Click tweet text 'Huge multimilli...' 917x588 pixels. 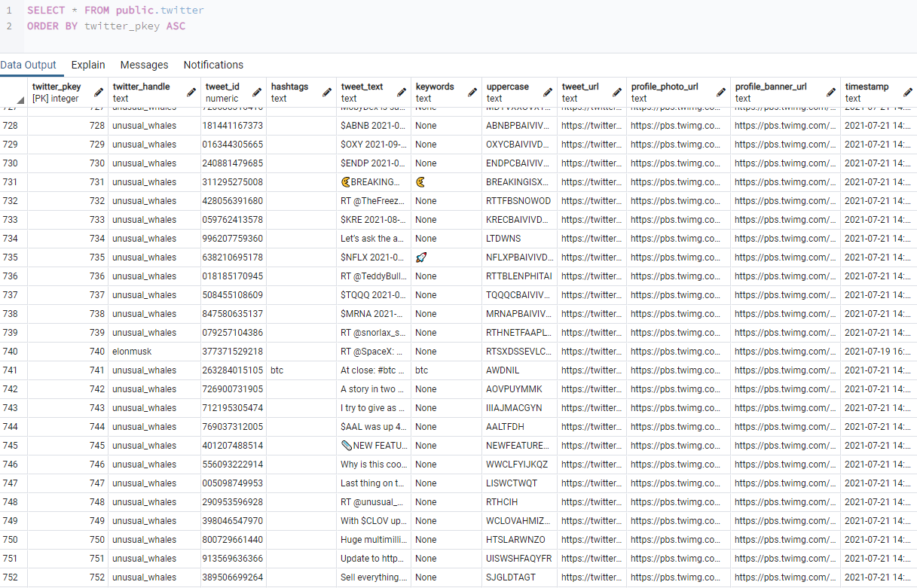[373, 540]
